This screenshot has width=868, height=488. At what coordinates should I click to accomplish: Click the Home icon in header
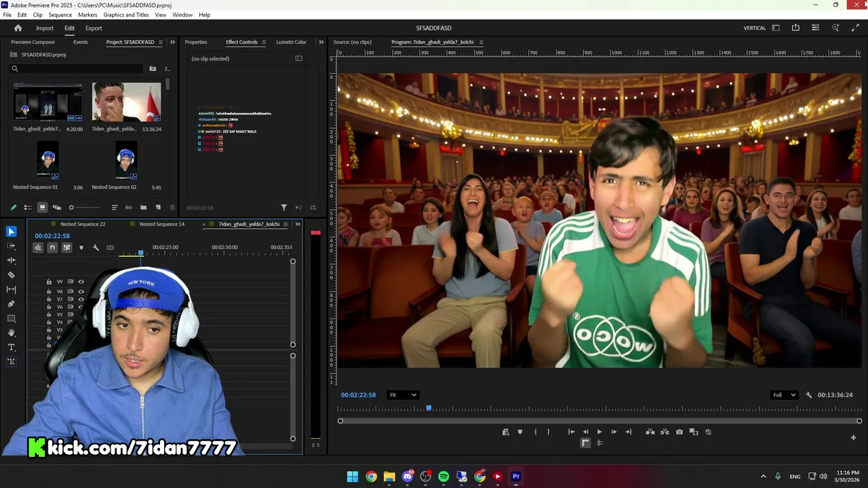18,28
